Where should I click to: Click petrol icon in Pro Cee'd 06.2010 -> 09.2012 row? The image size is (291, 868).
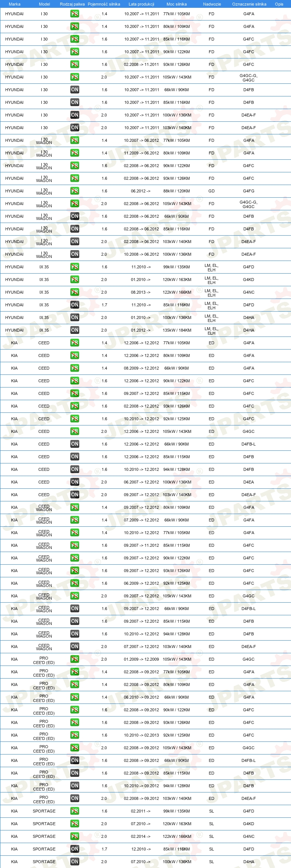point(74,697)
